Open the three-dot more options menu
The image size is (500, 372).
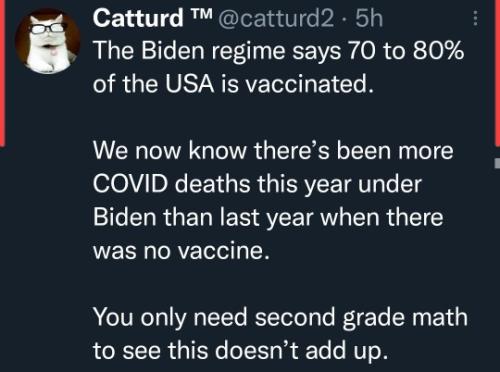pyautogui.click(x=476, y=18)
